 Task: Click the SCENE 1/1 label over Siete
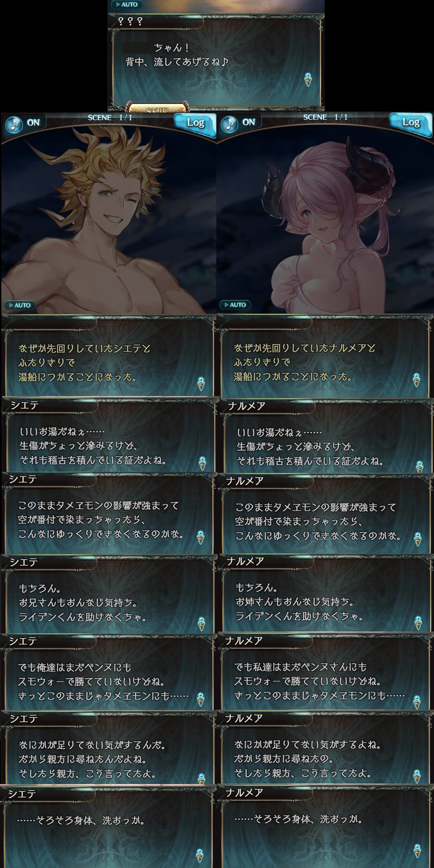110,118
